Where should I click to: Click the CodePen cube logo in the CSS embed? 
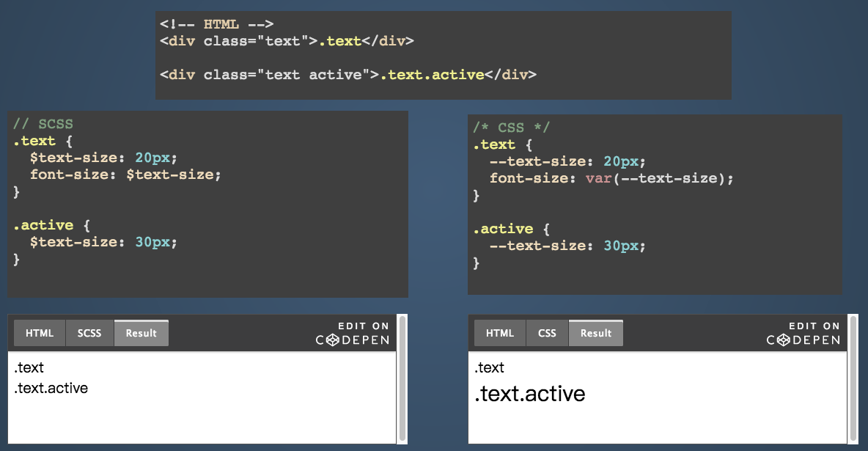click(x=783, y=340)
